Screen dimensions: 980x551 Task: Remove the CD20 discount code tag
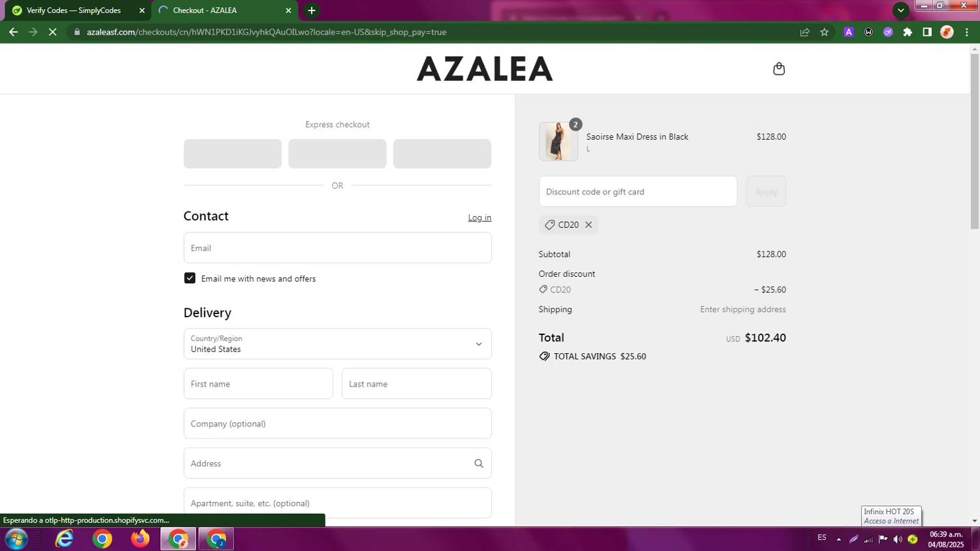point(589,225)
